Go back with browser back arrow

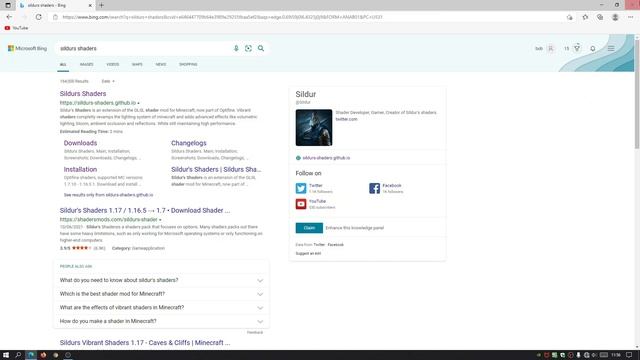pyautogui.click(x=9, y=17)
